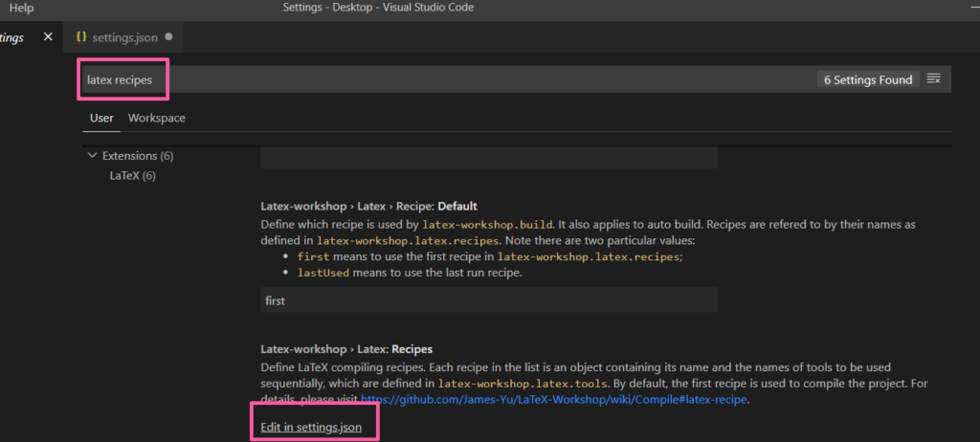Click the "latex-workshop.build" code text
Screen dimensions: 980x442
487,224
